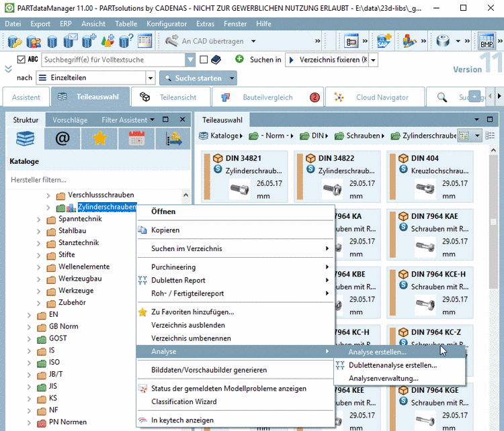Click the table sheet toolbar icon

point(145,41)
